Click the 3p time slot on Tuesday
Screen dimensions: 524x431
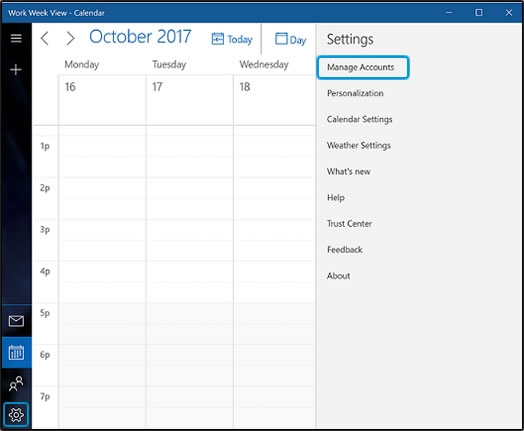pos(190,240)
